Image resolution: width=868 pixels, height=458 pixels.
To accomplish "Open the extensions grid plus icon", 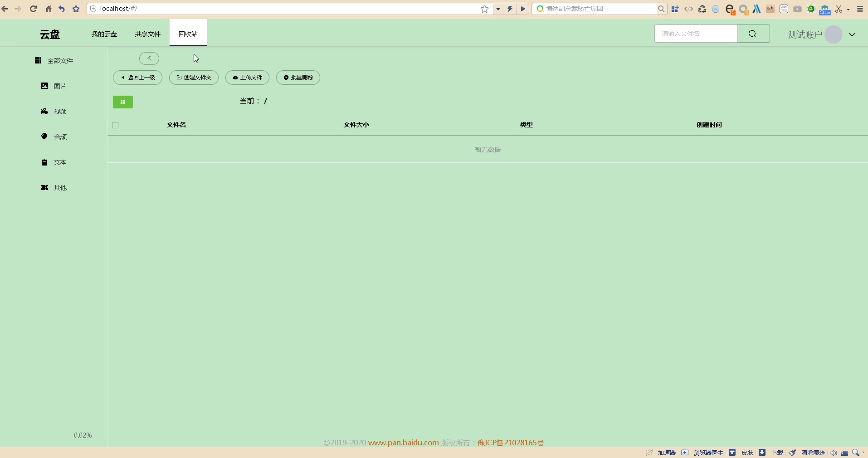I will coord(675,9).
